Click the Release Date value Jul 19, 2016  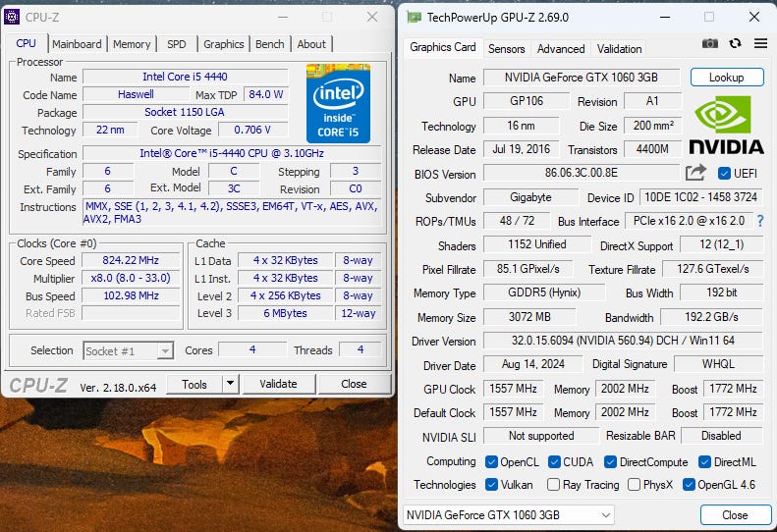click(x=522, y=149)
